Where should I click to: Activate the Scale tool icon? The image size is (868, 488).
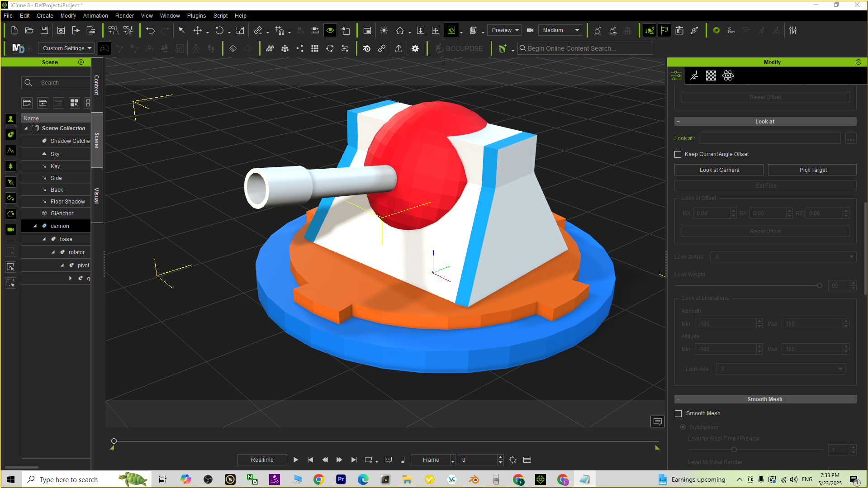pyautogui.click(x=240, y=30)
